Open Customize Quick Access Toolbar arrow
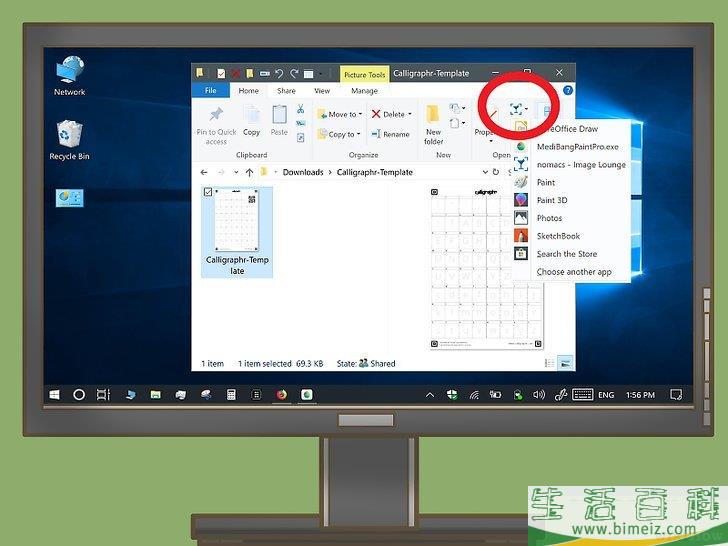 point(320,74)
